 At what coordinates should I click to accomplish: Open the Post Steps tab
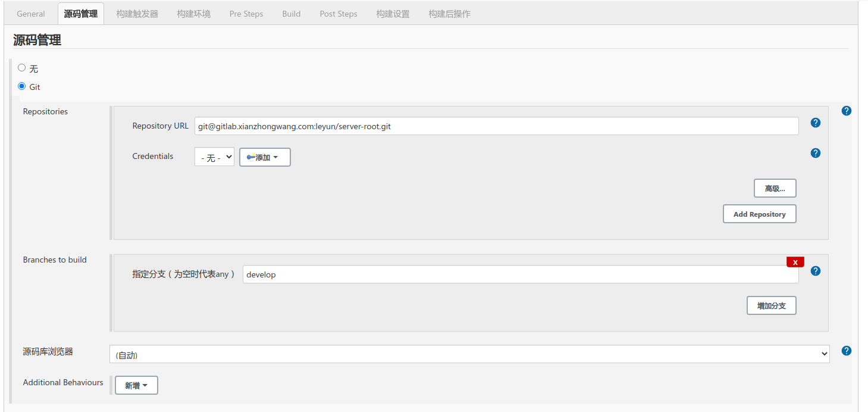coord(339,14)
